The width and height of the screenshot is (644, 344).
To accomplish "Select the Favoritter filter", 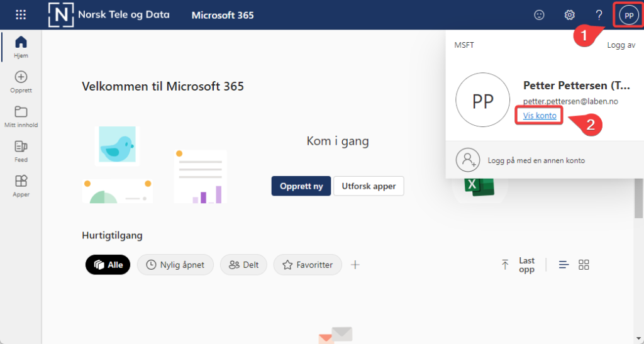I will [308, 265].
